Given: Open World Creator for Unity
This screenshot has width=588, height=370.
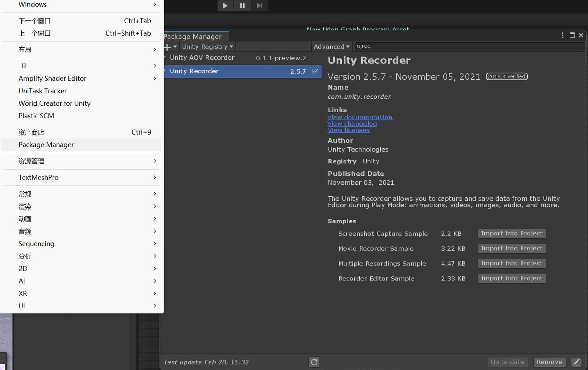Looking at the screenshot, I should (82, 104).
